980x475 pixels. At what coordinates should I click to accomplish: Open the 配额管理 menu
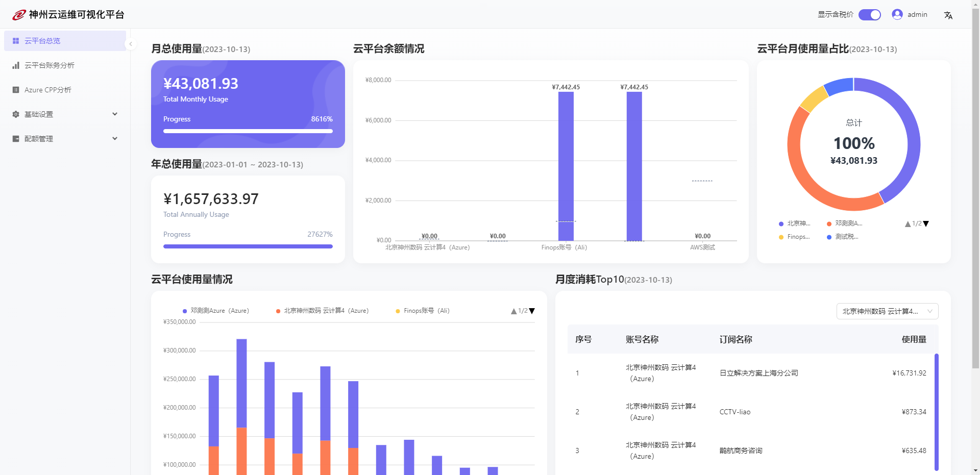point(65,139)
